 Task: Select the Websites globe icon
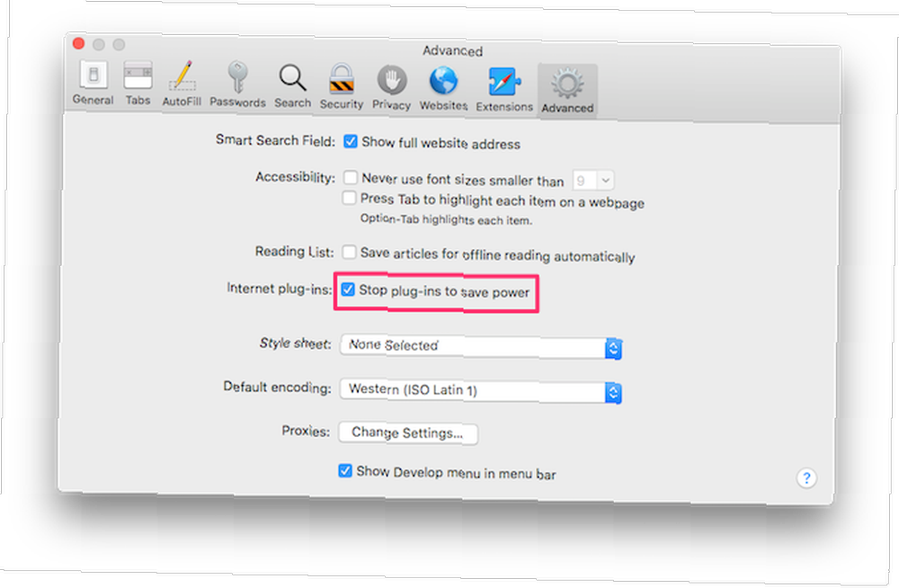click(x=443, y=88)
